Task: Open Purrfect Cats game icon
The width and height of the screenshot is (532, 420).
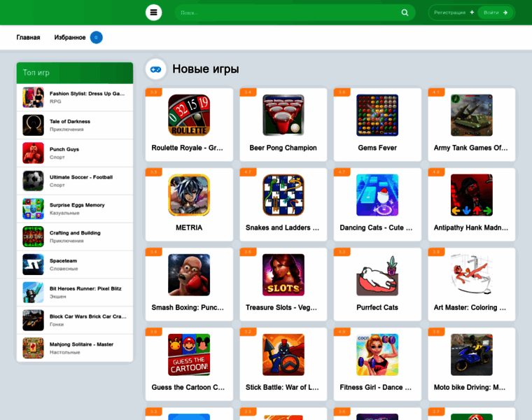Action: [377, 275]
